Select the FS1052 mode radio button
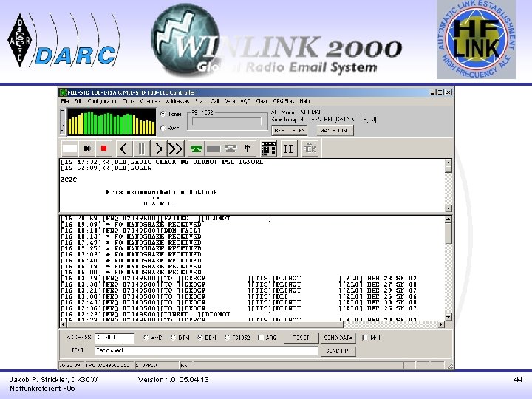 point(228,338)
